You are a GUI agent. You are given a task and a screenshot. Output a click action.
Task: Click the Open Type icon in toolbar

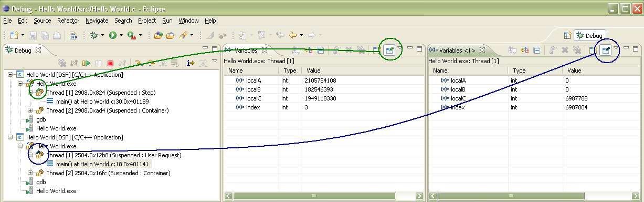(x=159, y=35)
